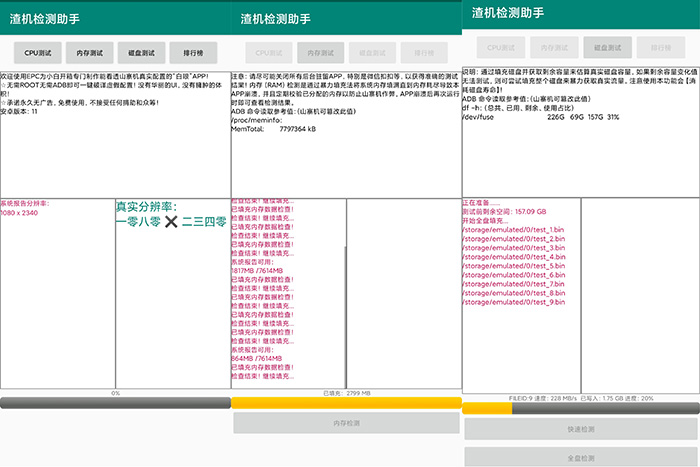Click the 安卓版本: 11 text line
The height and width of the screenshot is (467, 700).
[20, 111]
